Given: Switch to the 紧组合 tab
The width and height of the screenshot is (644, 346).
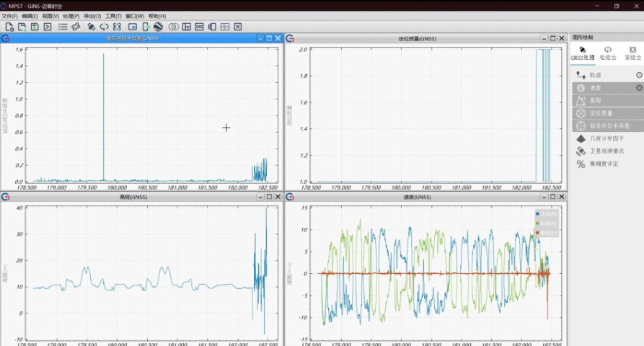Looking at the screenshot, I should point(632,53).
